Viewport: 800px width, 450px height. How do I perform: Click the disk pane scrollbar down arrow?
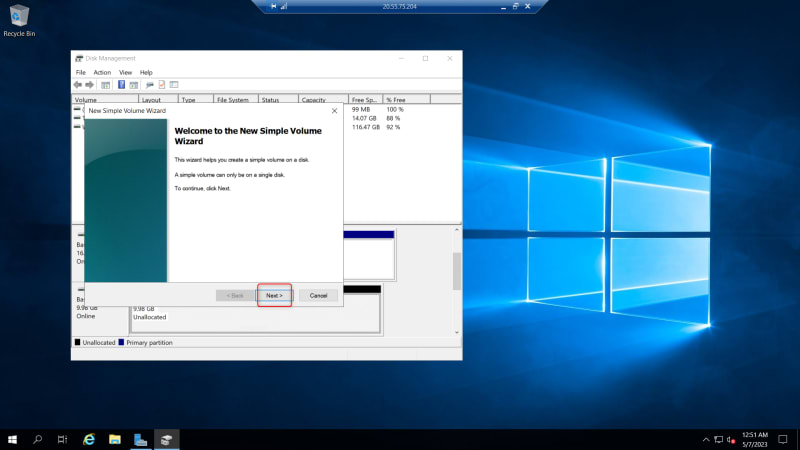click(457, 332)
